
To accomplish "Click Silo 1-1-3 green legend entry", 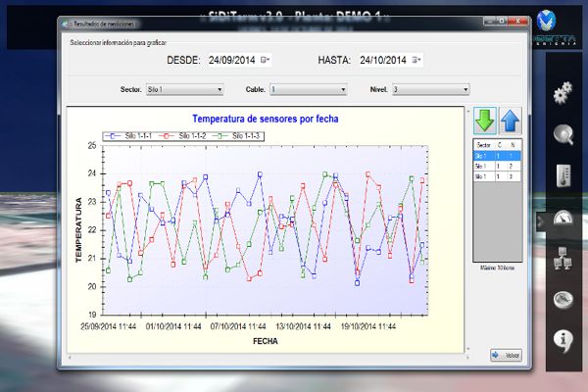I will 236,136.
